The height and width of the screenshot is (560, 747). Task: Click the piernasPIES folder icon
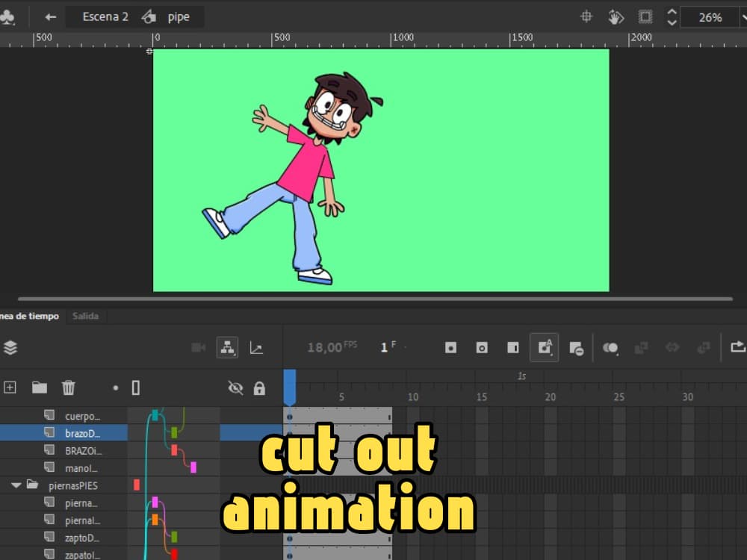coord(32,485)
